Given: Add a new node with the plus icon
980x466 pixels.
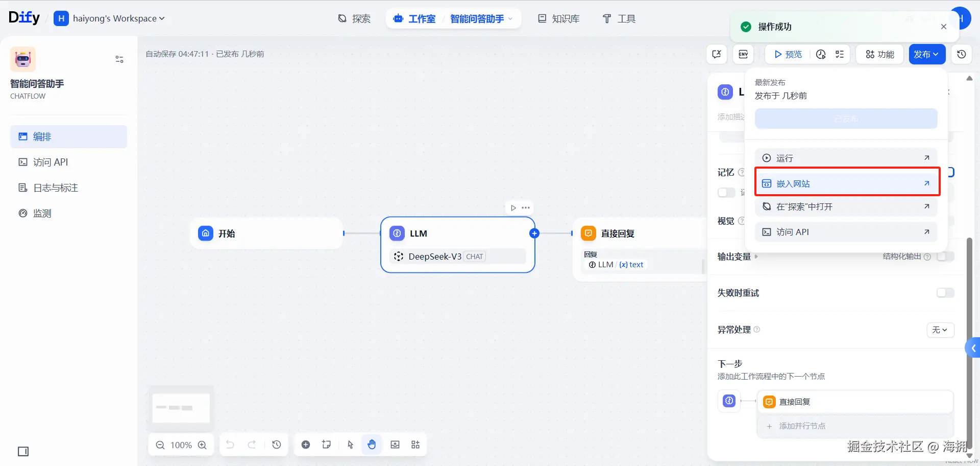Looking at the screenshot, I should coord(306,444).
